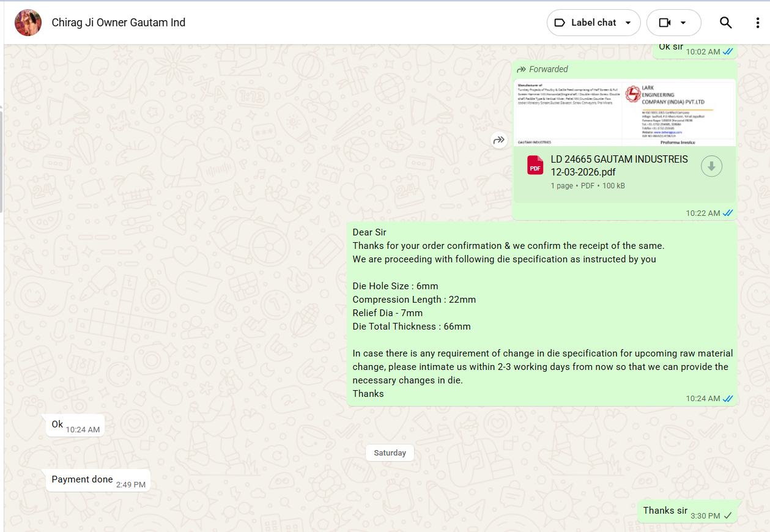Click the Saturday date separator
The height and width of the screenshot is (532, 770).
(390, 453)
